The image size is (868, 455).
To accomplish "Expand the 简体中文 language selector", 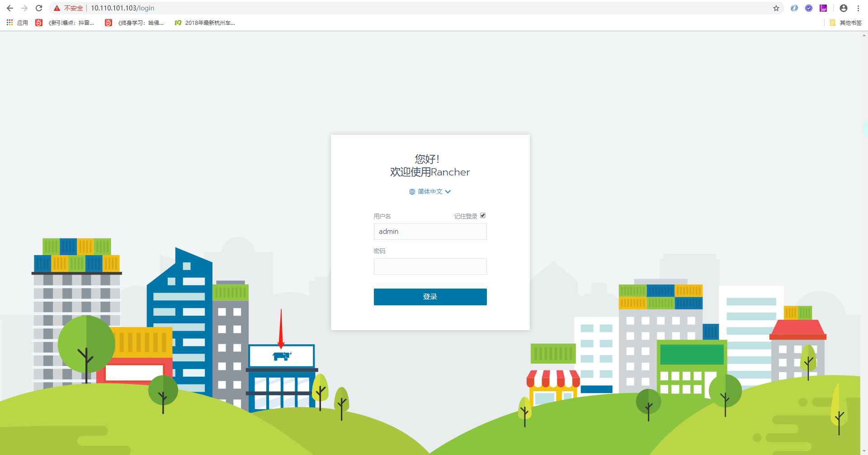I will (430, 192).
